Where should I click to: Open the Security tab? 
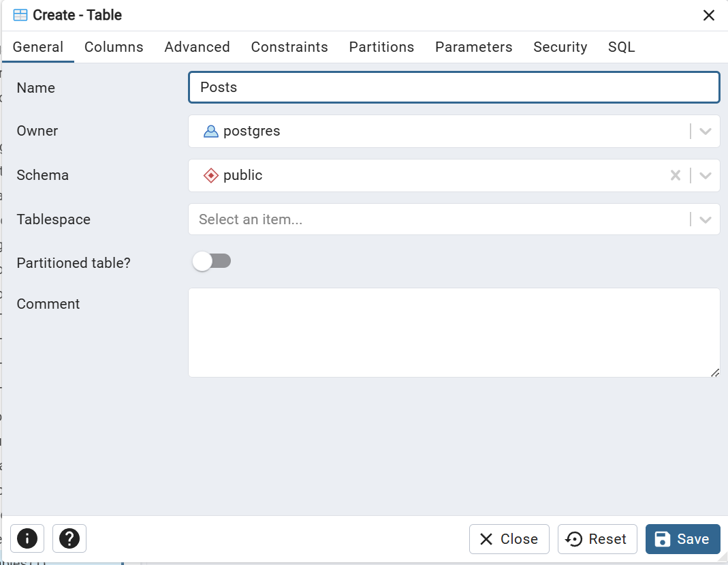560,47
